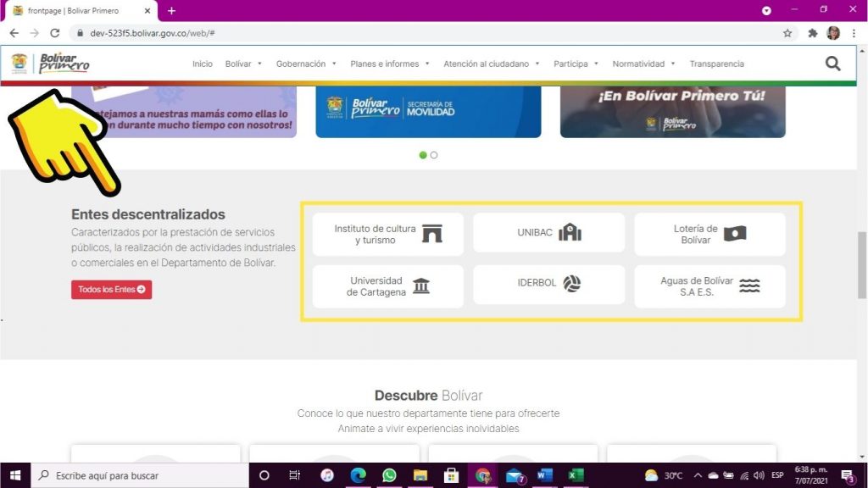Image resolution: width=868 pixels, height=488 pixels.
Task: Close the frontpage Bolívar Primero tab
Action: click(147, 10)
